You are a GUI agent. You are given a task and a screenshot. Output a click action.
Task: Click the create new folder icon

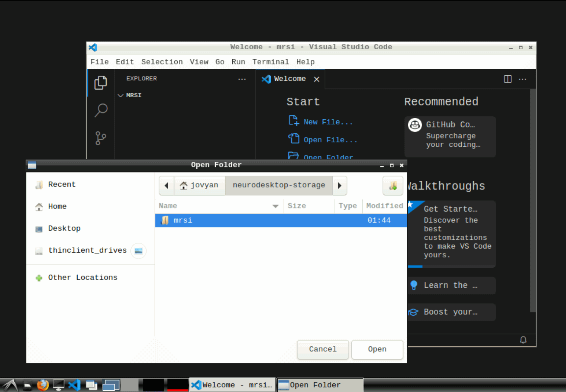coord(393,185)
